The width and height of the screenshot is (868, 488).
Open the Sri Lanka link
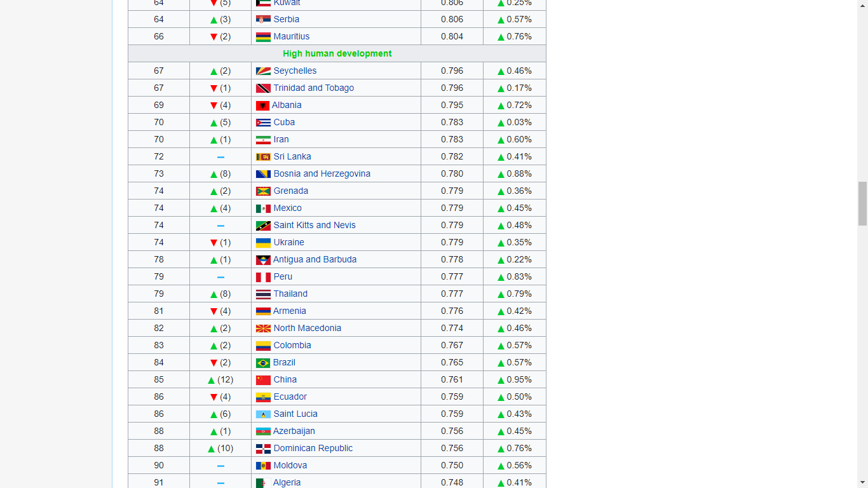point(292,157)
